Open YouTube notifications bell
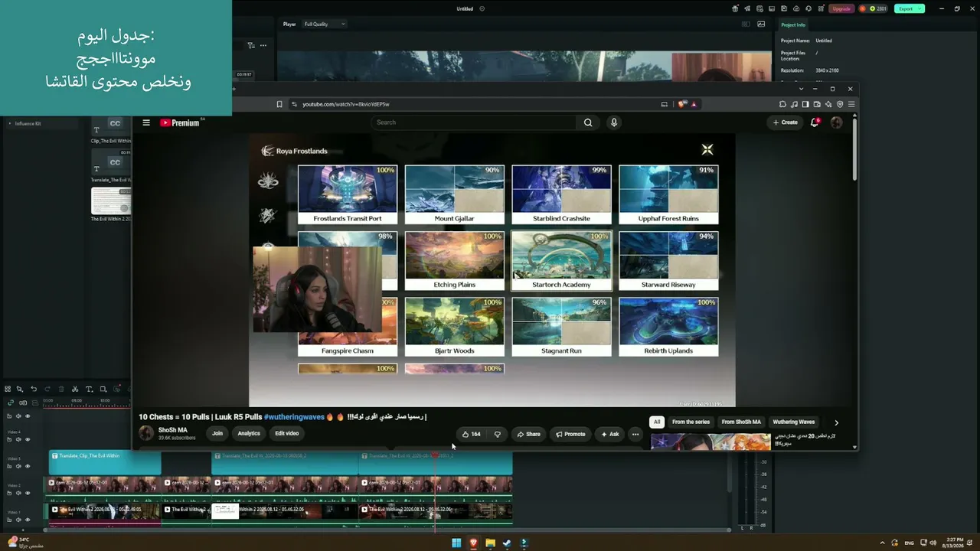980x551 pixels. point(815,122)
